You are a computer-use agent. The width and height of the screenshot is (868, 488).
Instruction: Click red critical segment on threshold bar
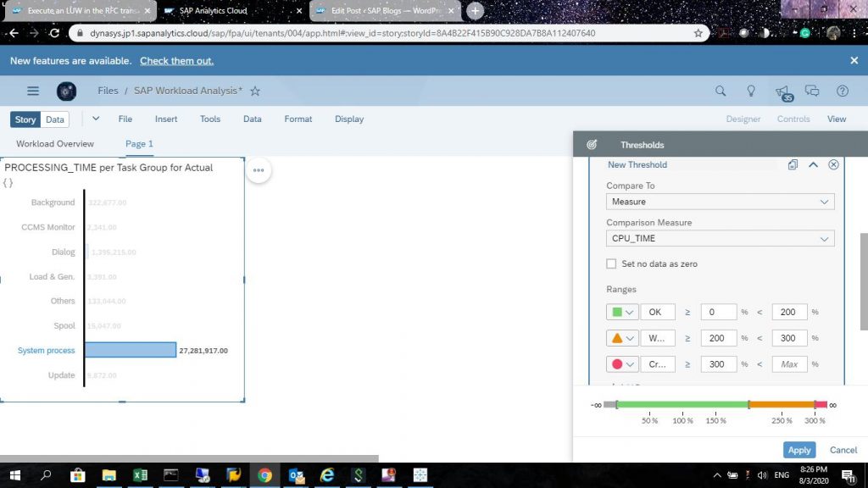[821, 405]
